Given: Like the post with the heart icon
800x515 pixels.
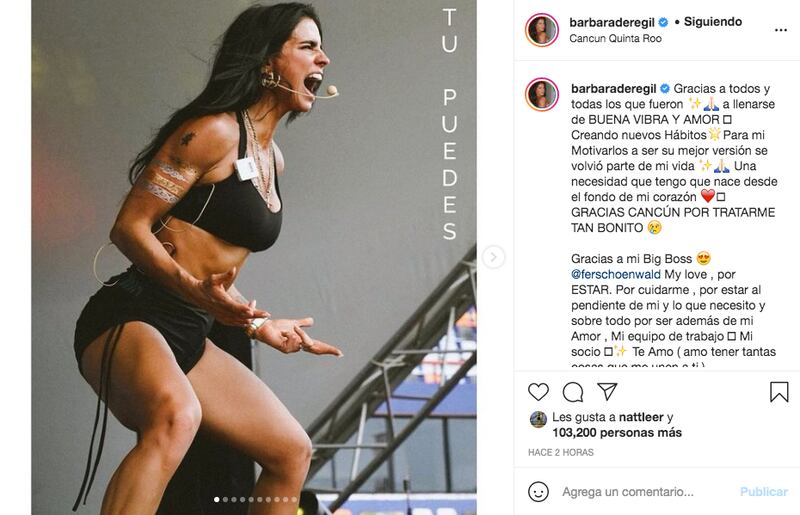Looking at the screenshot, I should (538, 391).
